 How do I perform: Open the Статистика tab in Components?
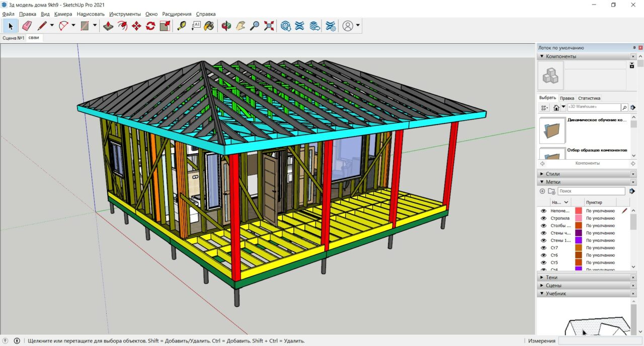[589, 98]
